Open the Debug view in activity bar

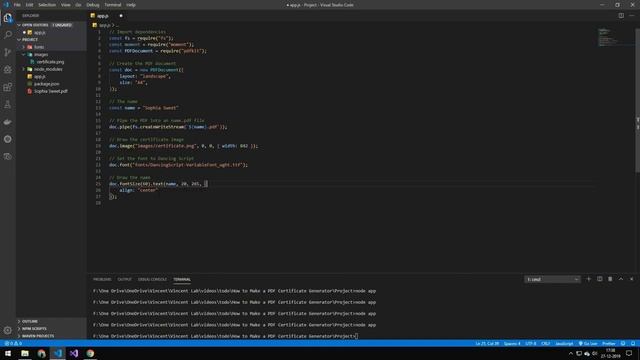tap(8, 70)
